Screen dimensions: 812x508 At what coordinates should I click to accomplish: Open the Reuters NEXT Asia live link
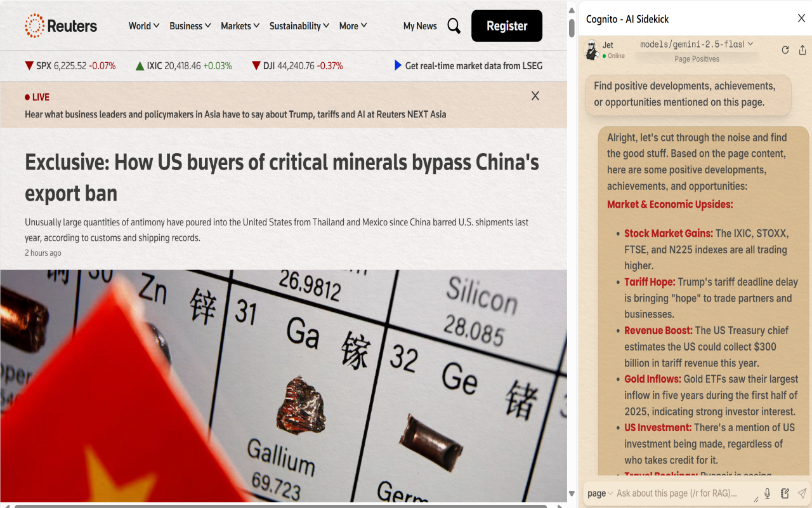pyautogui.click(x=235, y=114)
